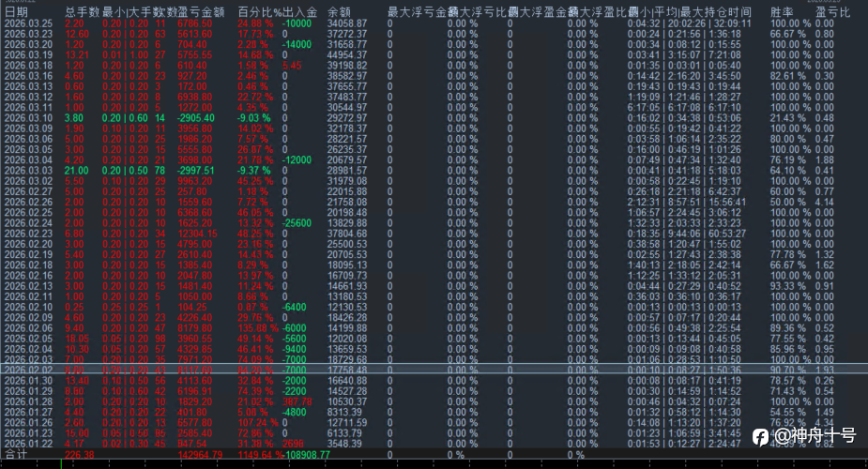Viewport: 868px width, 469px height.
Task: Click the total percentage 1149.64 %
Action: 260,455
